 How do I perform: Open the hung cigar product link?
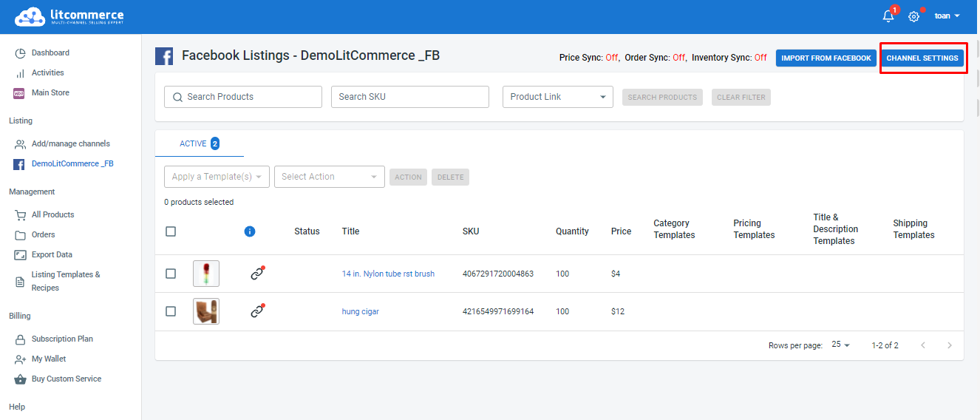tap(360, 312)
